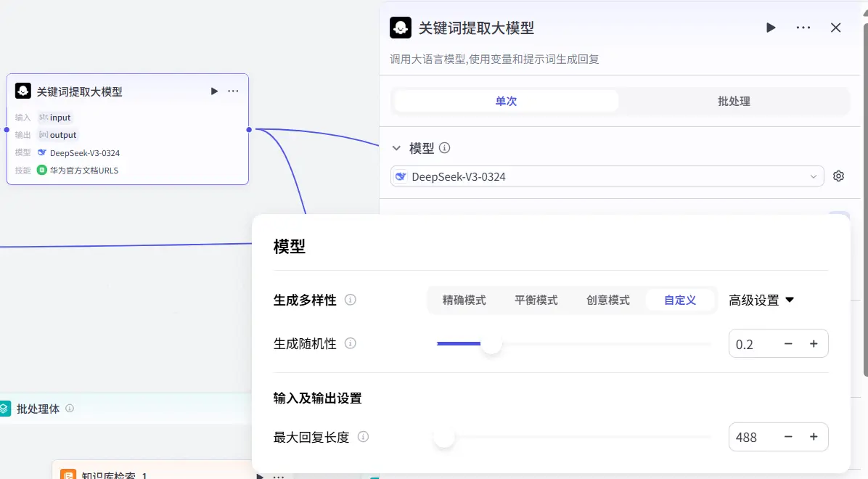
Task: Click the info icon beside 模型
Action: tap(443, 147)
